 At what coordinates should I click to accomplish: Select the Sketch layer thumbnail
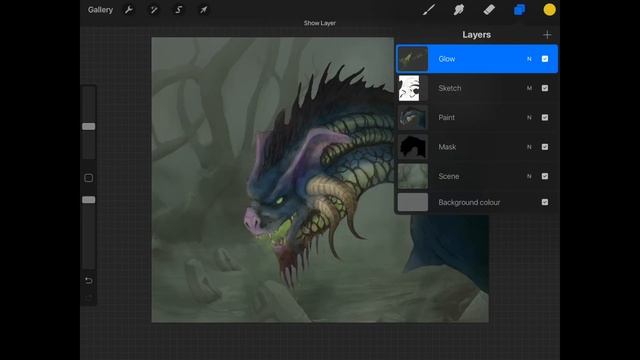[x=413, y=88]
